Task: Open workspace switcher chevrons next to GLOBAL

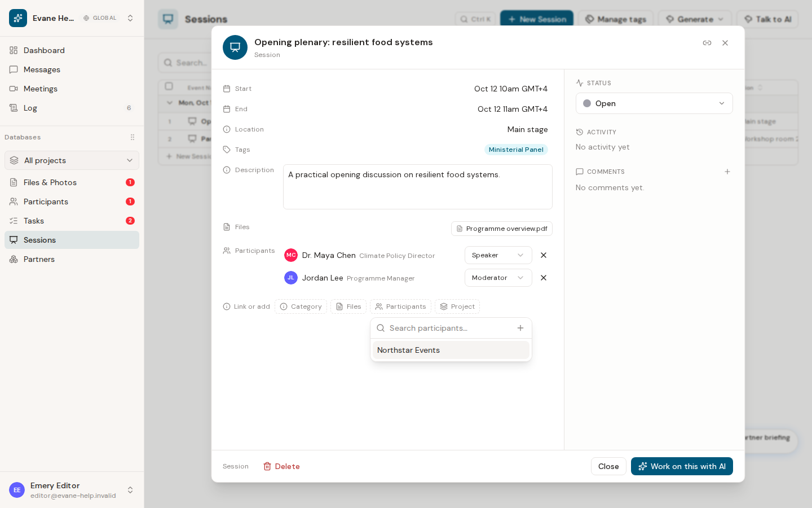Action: click(130, 18)
